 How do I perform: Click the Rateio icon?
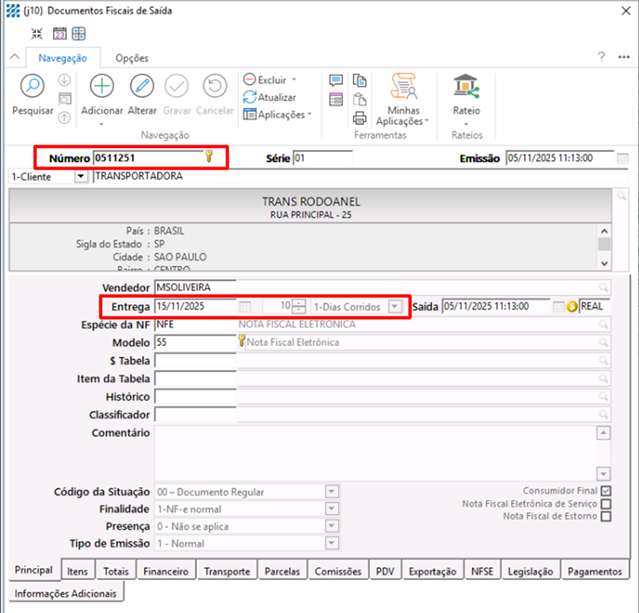pyautogui.click(x=466, y=86)
